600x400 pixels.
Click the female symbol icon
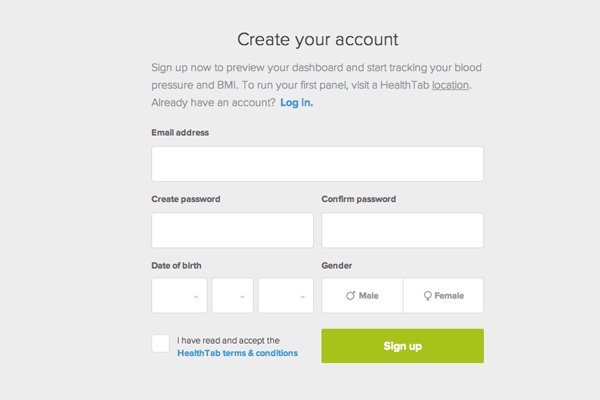pos(428,296)
